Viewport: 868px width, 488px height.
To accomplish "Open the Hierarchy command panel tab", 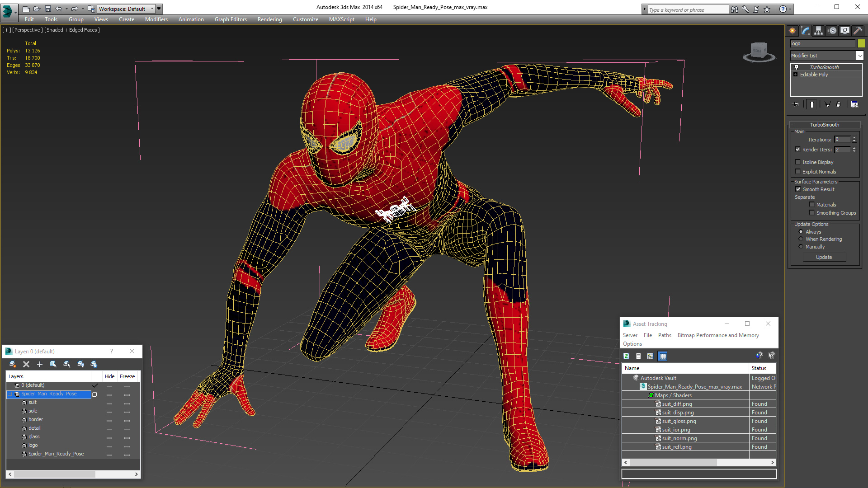I will pyautogui.click(x=818, y=31).
